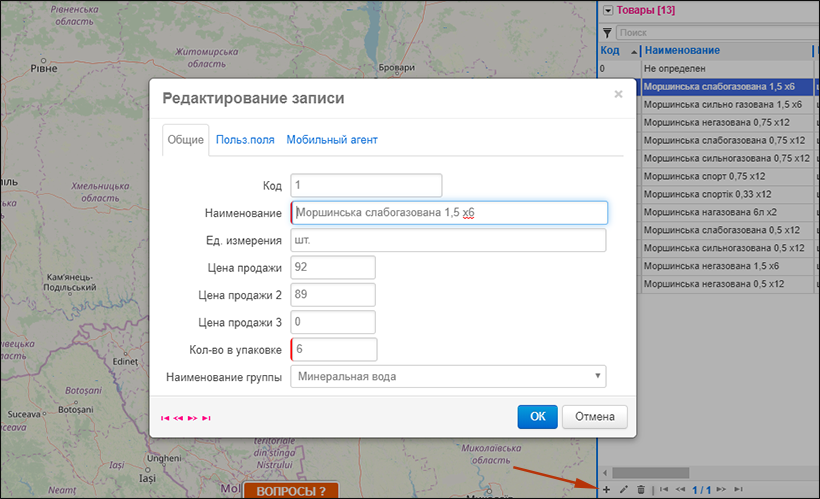Screen dimensions: 820x499
Task: Click into the Цена продажи field with 92
Action: tap(333, 267)
